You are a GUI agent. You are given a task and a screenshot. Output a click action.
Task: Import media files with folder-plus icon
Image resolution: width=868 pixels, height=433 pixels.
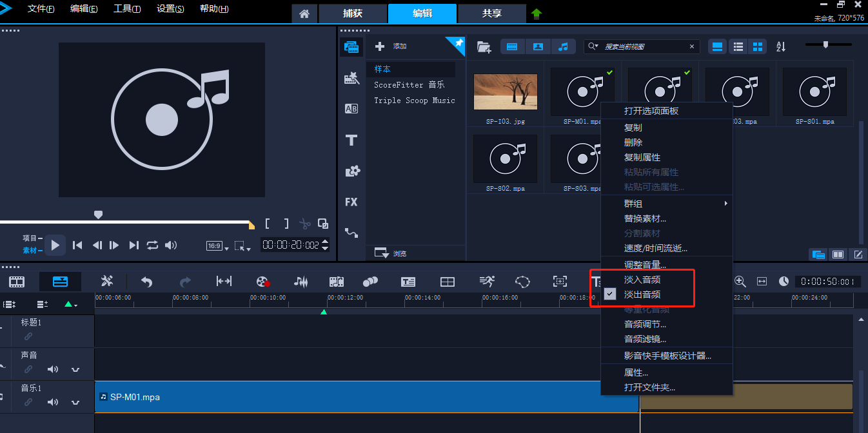pos(483,46)
